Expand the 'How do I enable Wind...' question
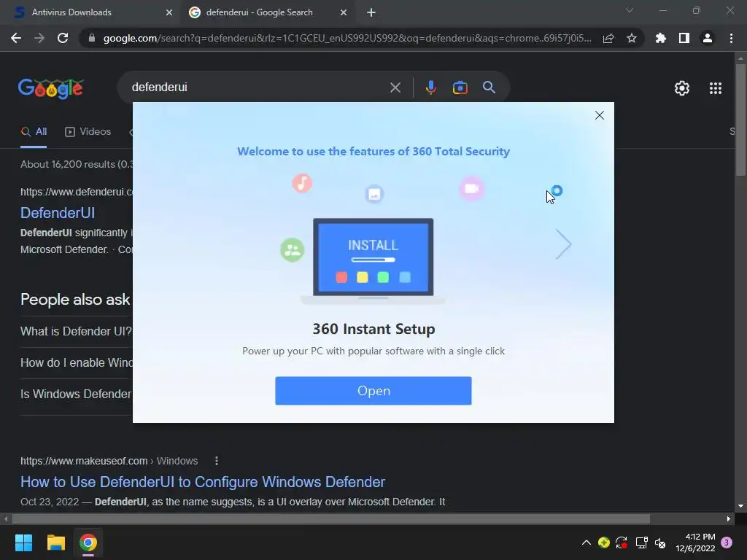 (x=76, y=363)
